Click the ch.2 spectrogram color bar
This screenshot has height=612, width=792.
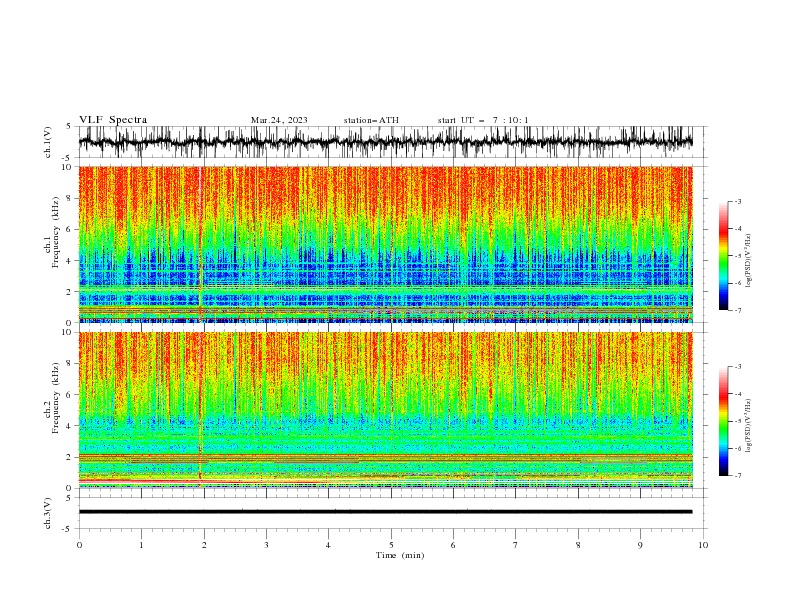[x=723, y=421]
